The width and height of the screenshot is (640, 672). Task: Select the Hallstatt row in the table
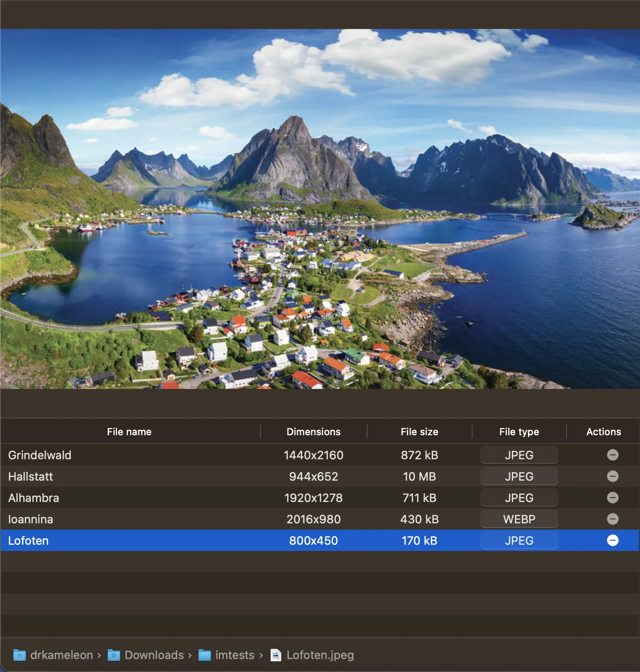pos(134,476)
